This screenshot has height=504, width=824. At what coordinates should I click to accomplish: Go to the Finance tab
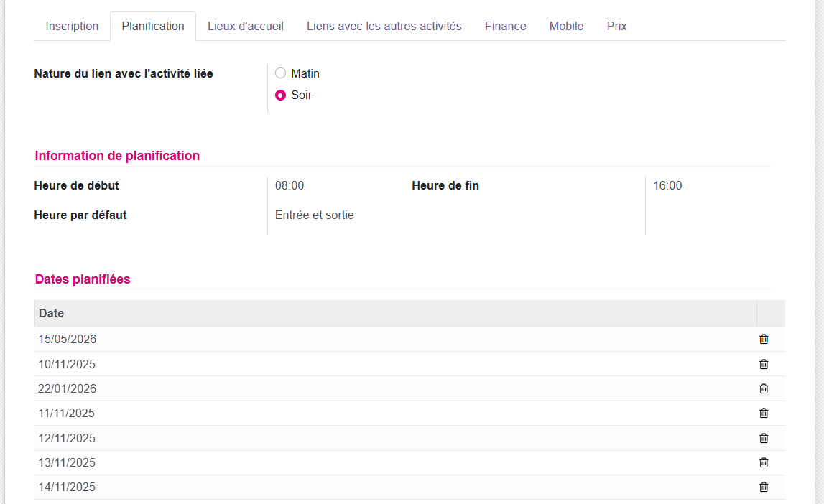[505, 26]
